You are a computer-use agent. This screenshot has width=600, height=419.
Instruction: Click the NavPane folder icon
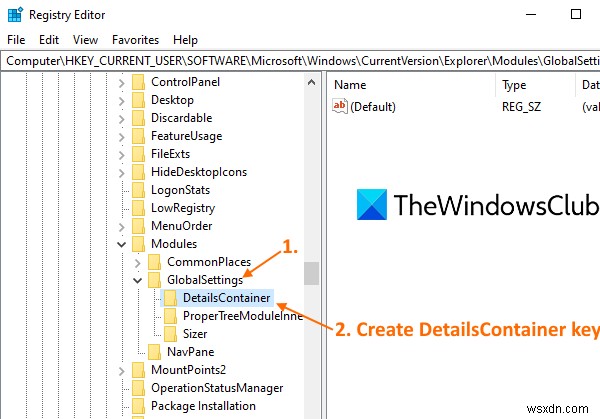click(155, 352)
